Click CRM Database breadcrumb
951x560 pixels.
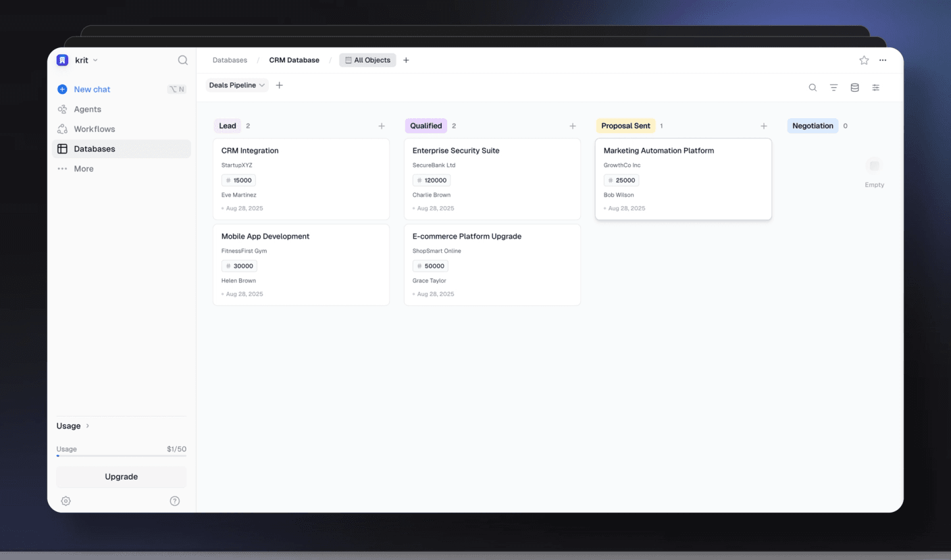tap(294, 60)
